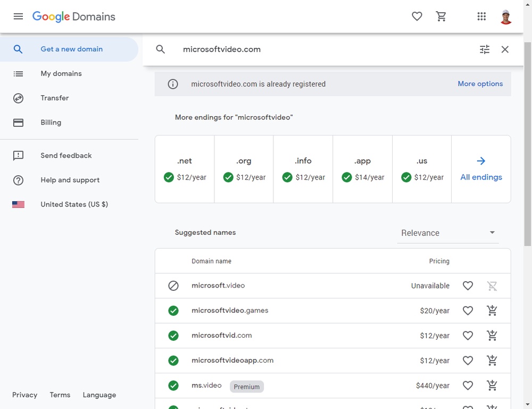Select the .us ending card
The width and height of the screenshot is (532, 409).
click(x=422, y=169)
